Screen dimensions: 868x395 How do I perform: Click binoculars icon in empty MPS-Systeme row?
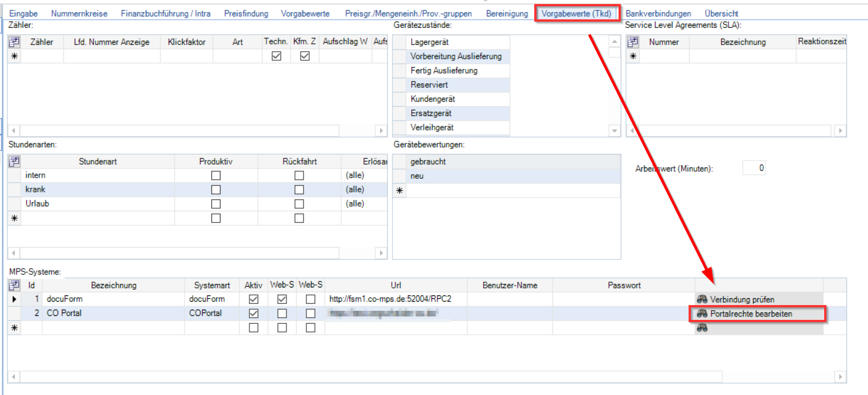pos(702,328)
